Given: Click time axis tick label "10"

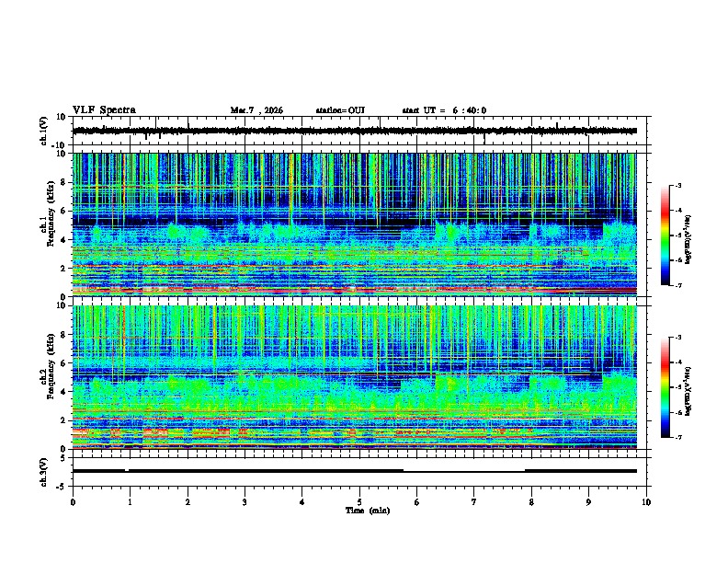Looking at the screenshot, I should (646, 502).
